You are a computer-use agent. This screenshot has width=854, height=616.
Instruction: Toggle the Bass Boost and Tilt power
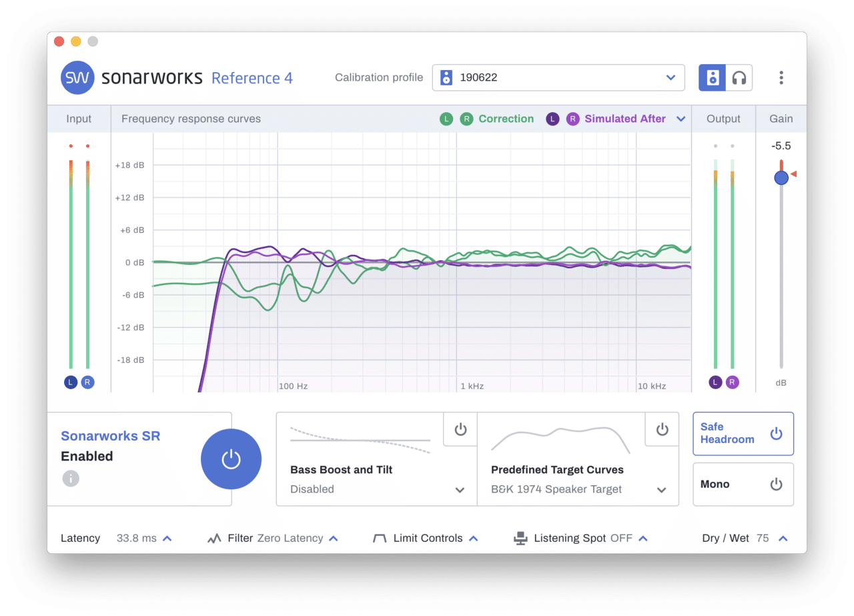tap(460, 429)
